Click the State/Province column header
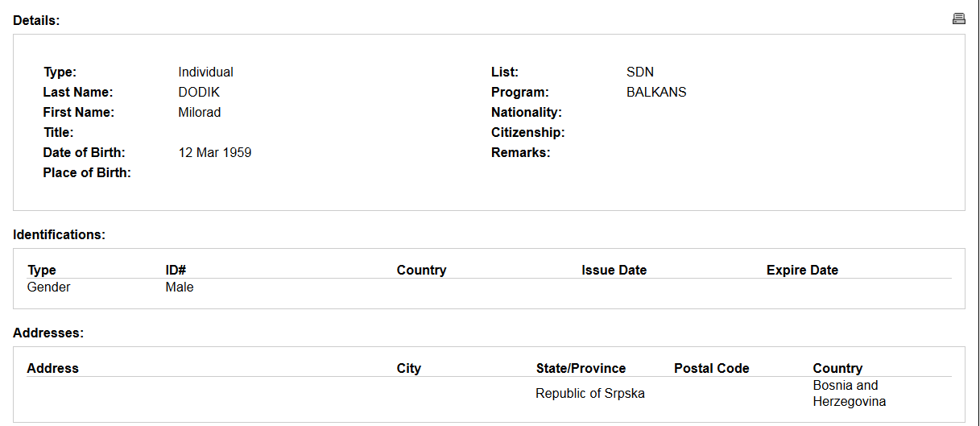The height and width of the screenshot is (426, 980). click(581, 369)
